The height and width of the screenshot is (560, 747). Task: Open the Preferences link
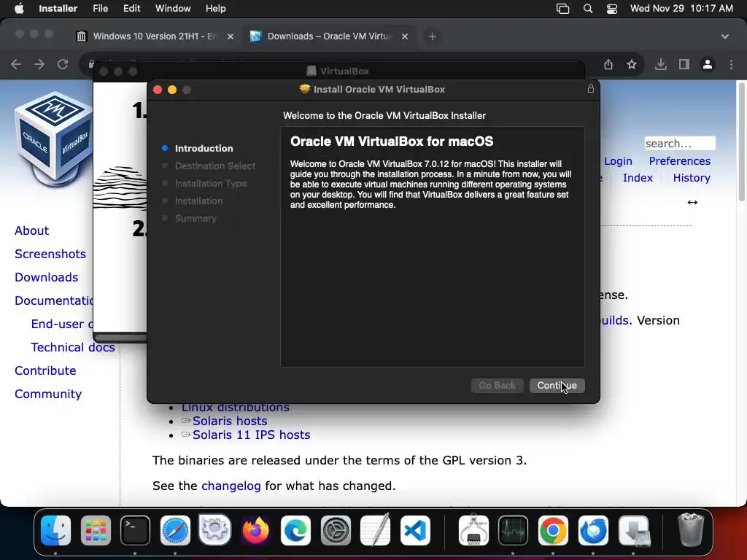click(x=679, y=161)
